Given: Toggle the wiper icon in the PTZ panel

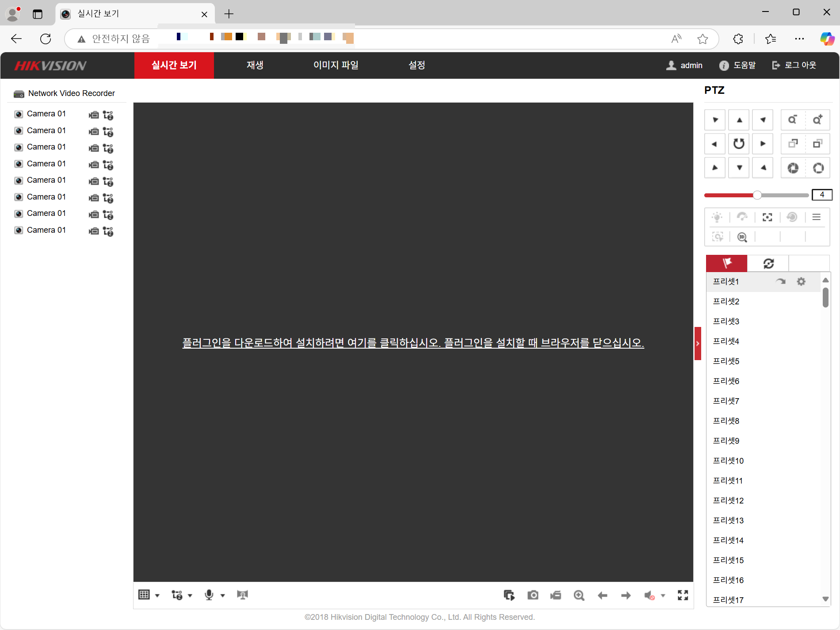Looking at the screenshot, I should click(x=742, y=217).
